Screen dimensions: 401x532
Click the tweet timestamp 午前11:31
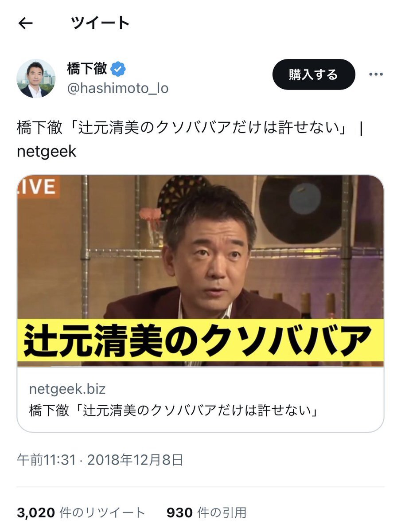tap(46, 460)
